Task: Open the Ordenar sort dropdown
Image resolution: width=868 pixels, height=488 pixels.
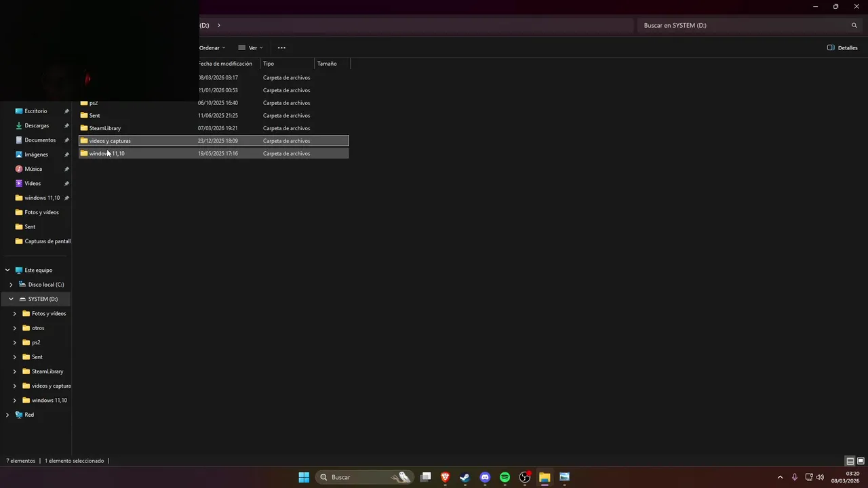Action: tap(212, 48)
